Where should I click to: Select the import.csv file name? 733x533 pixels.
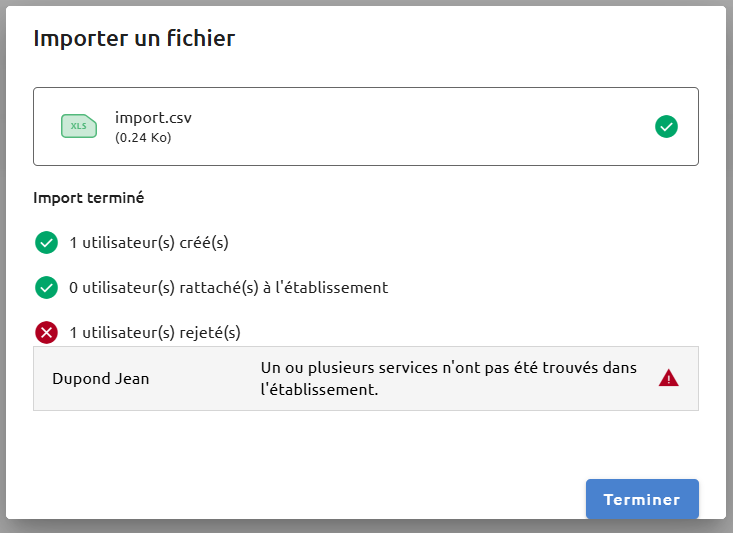tap(153, 118)
